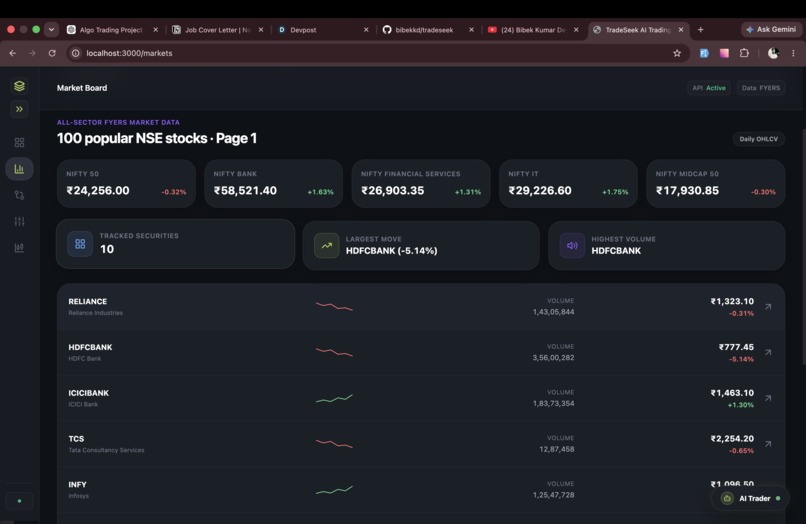Open the NIFTY IT index card
The height and width of the screenshot is (524, 806).
coord(568,184)
